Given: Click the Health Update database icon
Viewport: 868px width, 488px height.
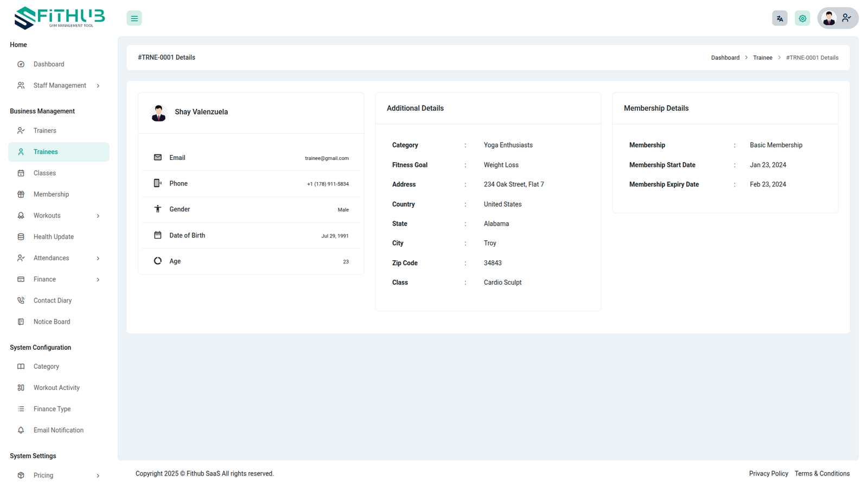Looking at the screenshot, I should (x=21, y=237).
